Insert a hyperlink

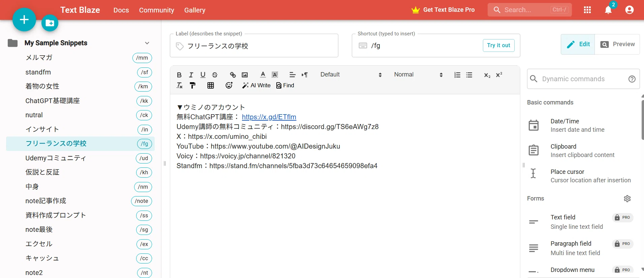[x=233, y=75]
